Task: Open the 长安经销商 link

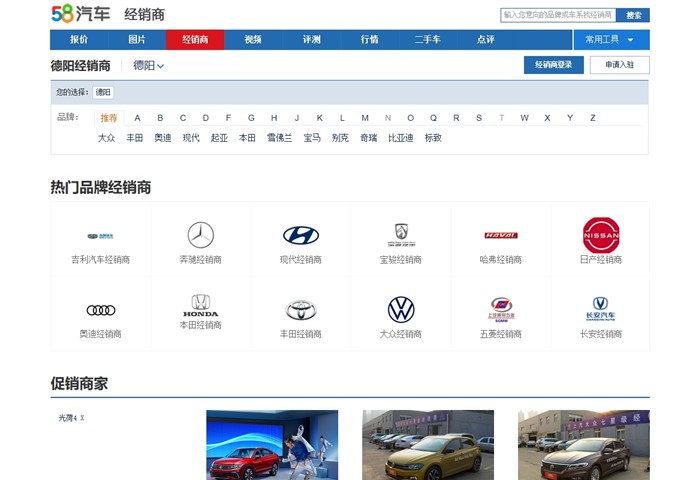Action: click(601, 334)
